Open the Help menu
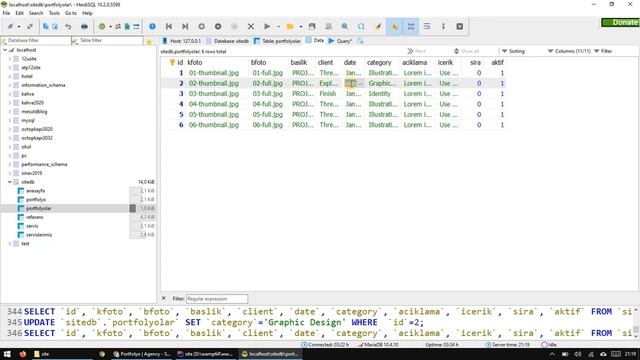The height and width of the screenshot is (360, 640). (87, 13)
